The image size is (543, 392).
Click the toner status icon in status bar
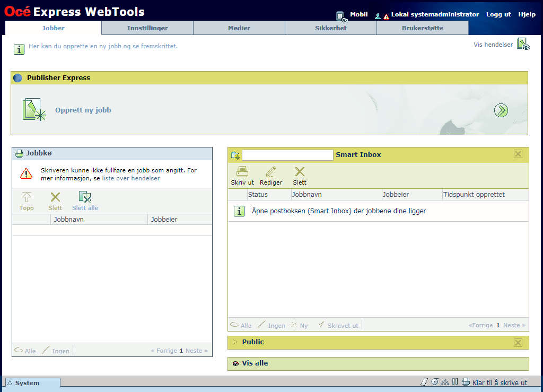pyautogui.click(x=424, y=382)
